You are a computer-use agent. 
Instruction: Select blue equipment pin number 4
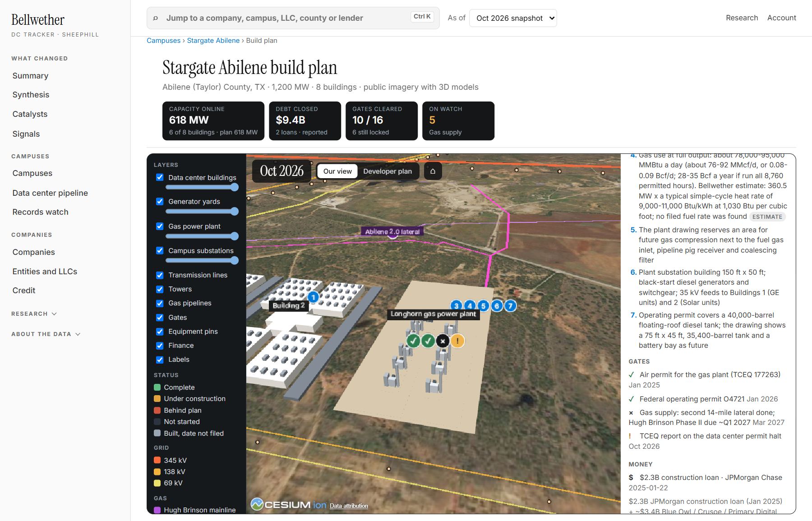tap(470, 306)
